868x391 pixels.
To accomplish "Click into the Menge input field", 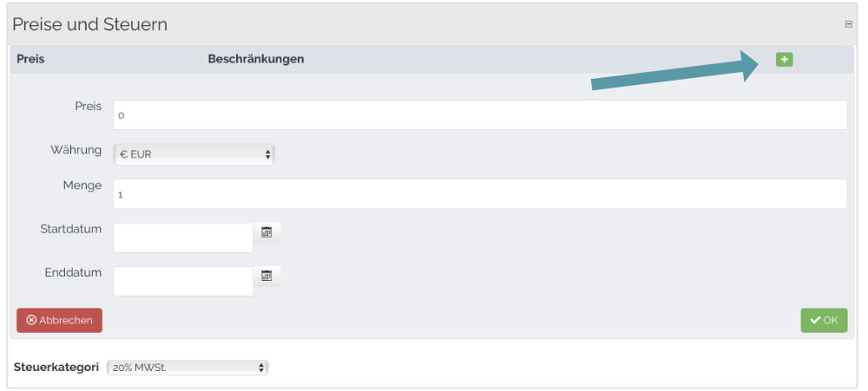I will 480,194.
